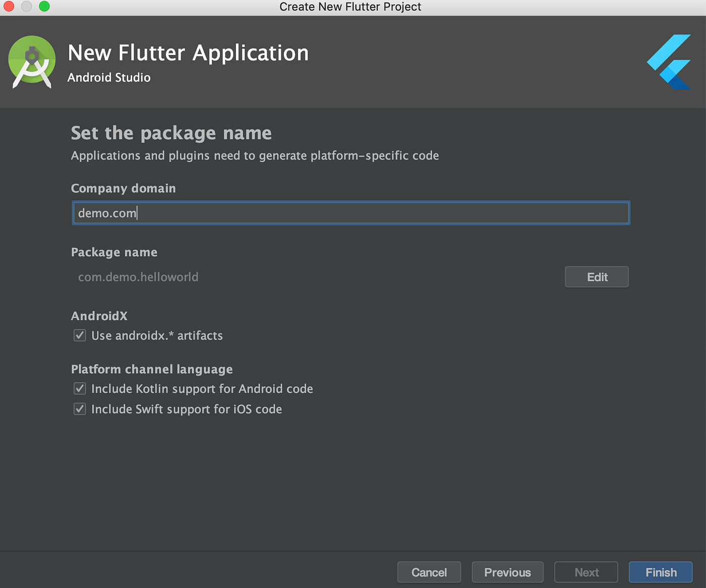Click the "Set the package name" heading
The image size is (706, 588).
pyautogui.click(x=171, y=133)
